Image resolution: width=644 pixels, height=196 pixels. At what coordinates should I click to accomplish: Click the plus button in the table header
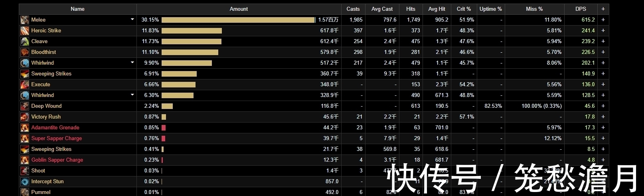[x=603, y=9]
